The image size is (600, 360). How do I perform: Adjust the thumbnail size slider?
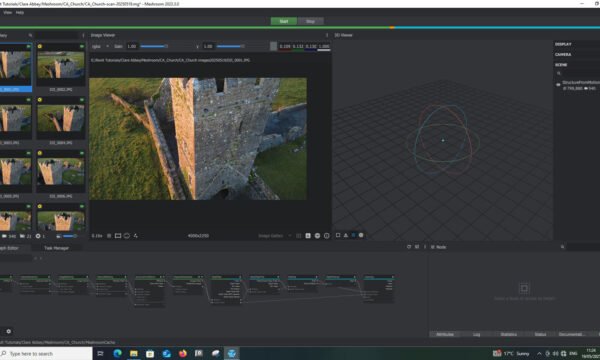(70, 236)
